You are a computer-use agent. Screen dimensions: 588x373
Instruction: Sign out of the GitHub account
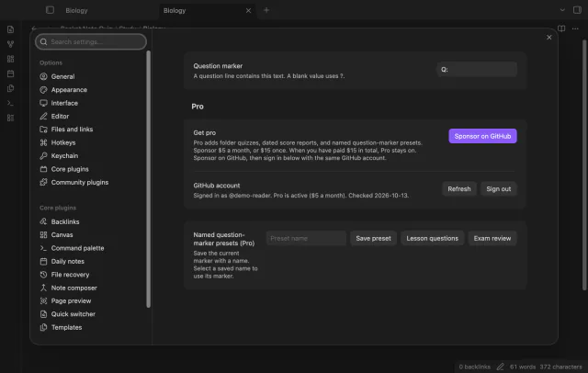(x=498, y=189)
